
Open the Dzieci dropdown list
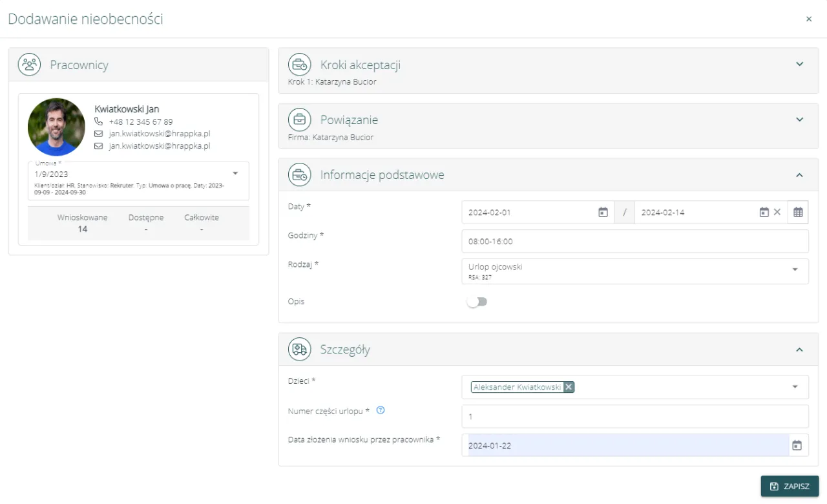(x=795, y=387)
